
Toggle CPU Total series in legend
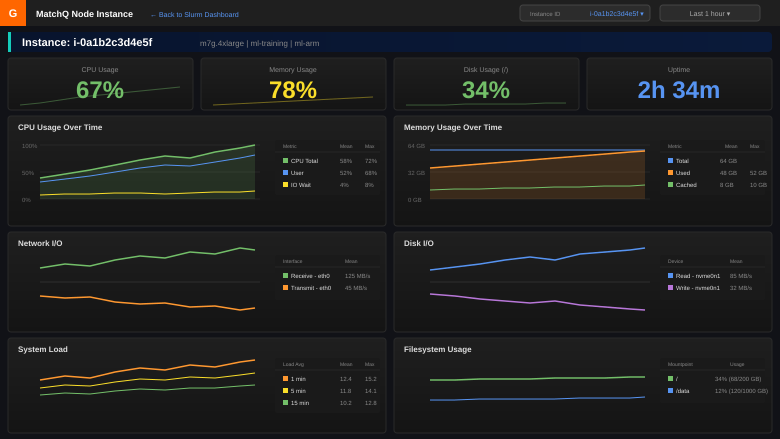[304, 160]
